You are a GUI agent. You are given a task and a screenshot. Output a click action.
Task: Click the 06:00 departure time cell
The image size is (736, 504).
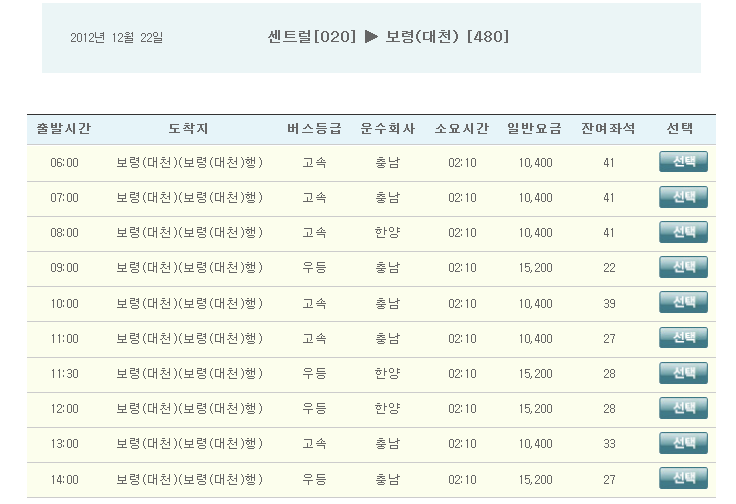point(64,162)
